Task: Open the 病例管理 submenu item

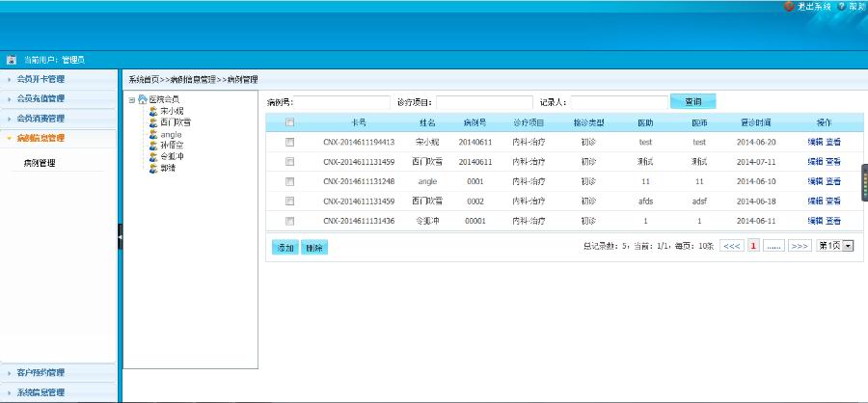Action: point(40,163)
